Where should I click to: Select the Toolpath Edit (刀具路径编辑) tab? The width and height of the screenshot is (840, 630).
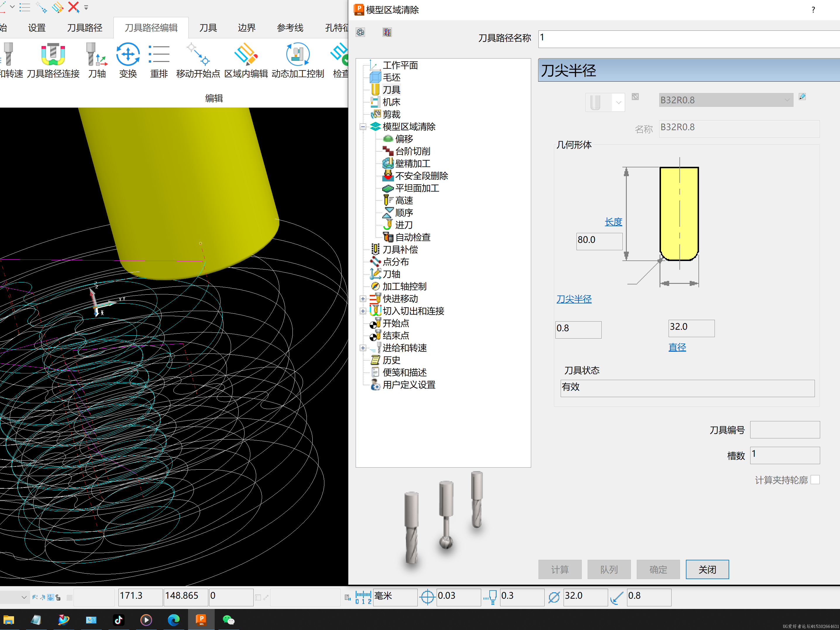tap(151, 28)
